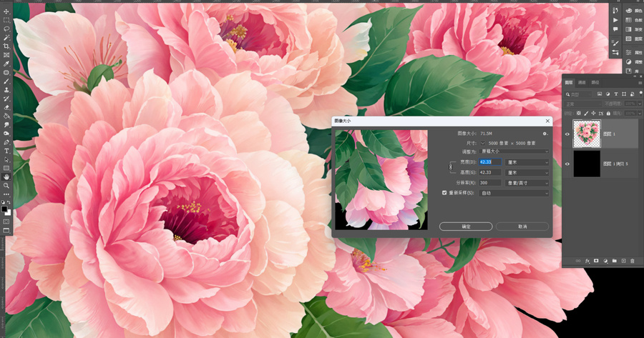644x338 pixels.
Task: Click width 宽度 input field
Action: 490,162
